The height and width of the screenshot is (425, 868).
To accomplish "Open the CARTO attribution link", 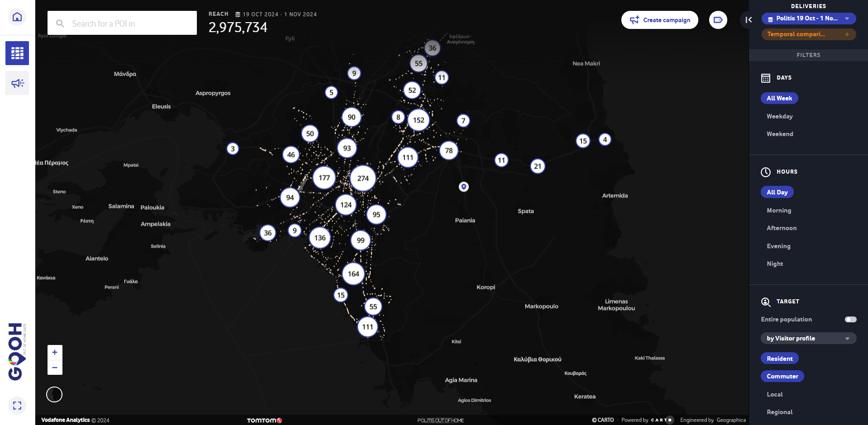I will [603, 420].
